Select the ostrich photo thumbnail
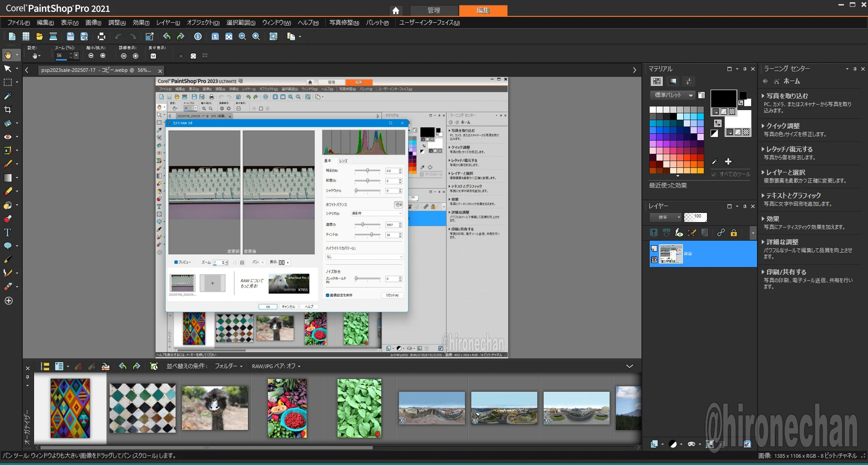The image size is (868, 465). 215,408
